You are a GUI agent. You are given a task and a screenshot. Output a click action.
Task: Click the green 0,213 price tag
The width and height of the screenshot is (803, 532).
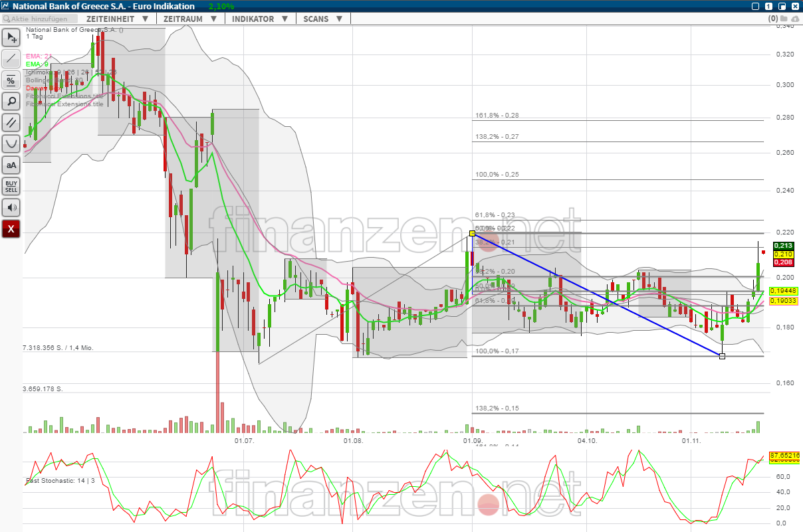pyautogui.click(x=783, y=246)
